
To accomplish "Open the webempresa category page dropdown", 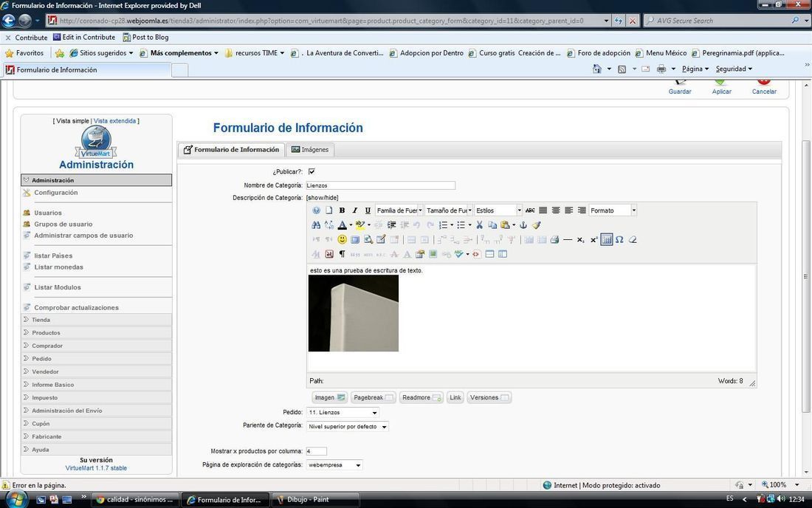I will tap(334, 465).
